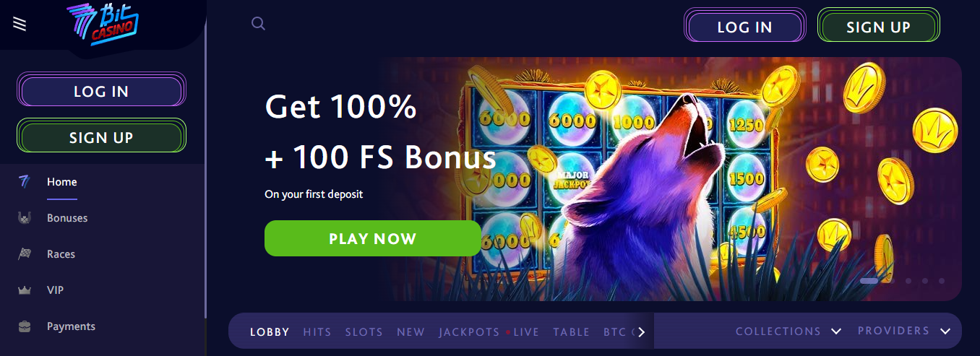
Task: Click the Races flag icon
Action: point(25,254)
